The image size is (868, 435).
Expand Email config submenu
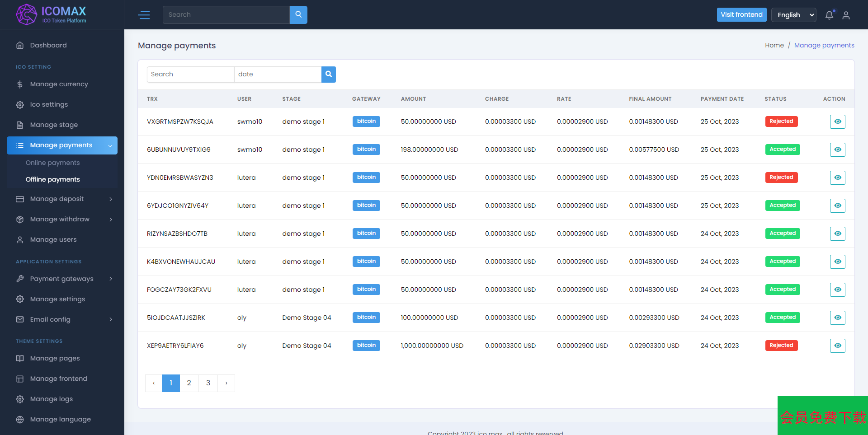click(x=62, y=319)
